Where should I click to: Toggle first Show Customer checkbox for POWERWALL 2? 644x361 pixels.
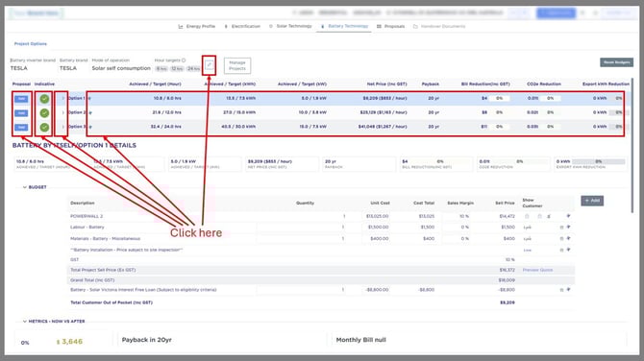coord(527,216)
